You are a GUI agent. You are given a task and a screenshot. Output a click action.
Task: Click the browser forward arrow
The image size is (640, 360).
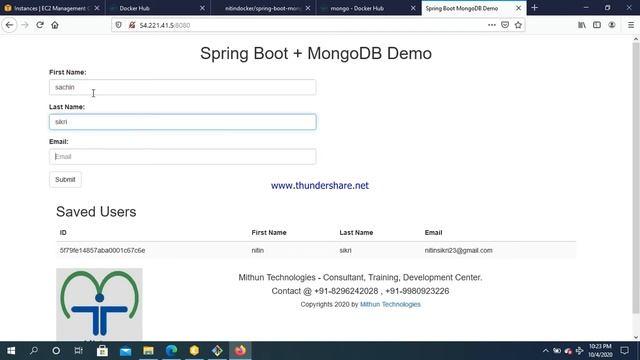point(25,25)
